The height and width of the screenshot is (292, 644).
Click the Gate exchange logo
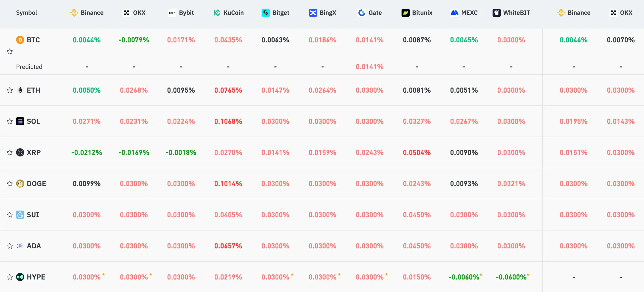coord(362,13)
